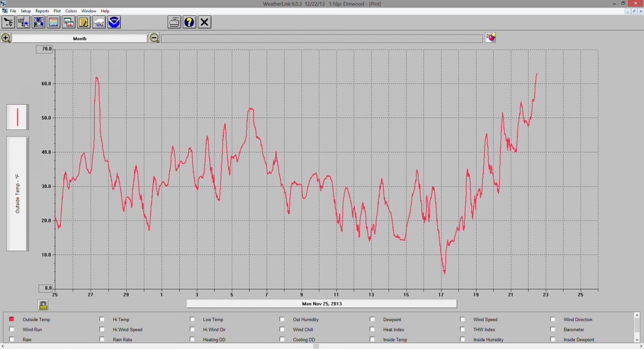Open the Reports menu
Screen dimensions: 644x349
(x=42, y=11)
